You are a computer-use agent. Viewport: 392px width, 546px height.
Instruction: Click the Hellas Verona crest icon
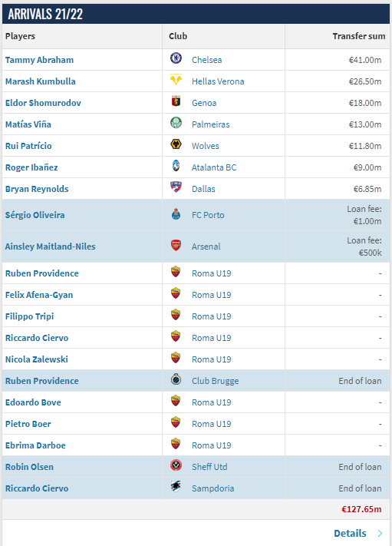pos(176,79)
